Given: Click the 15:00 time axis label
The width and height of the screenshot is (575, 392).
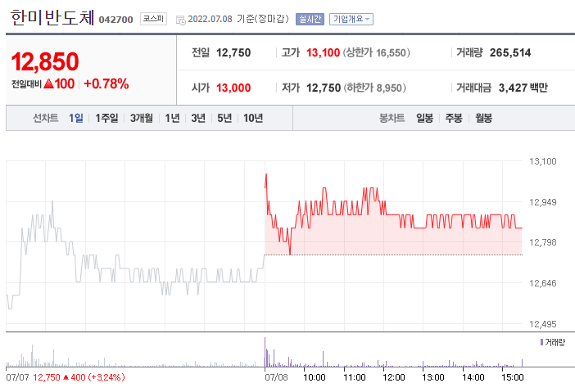Looking at the screenshot, I should pos(512,377).
